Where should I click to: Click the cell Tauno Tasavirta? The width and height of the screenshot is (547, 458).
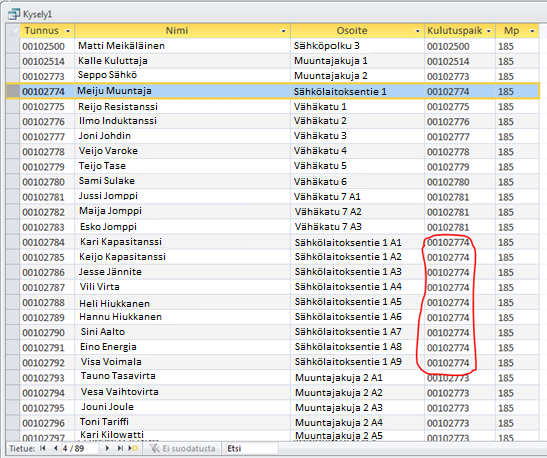pyautogui.click(x=182, y=377)
